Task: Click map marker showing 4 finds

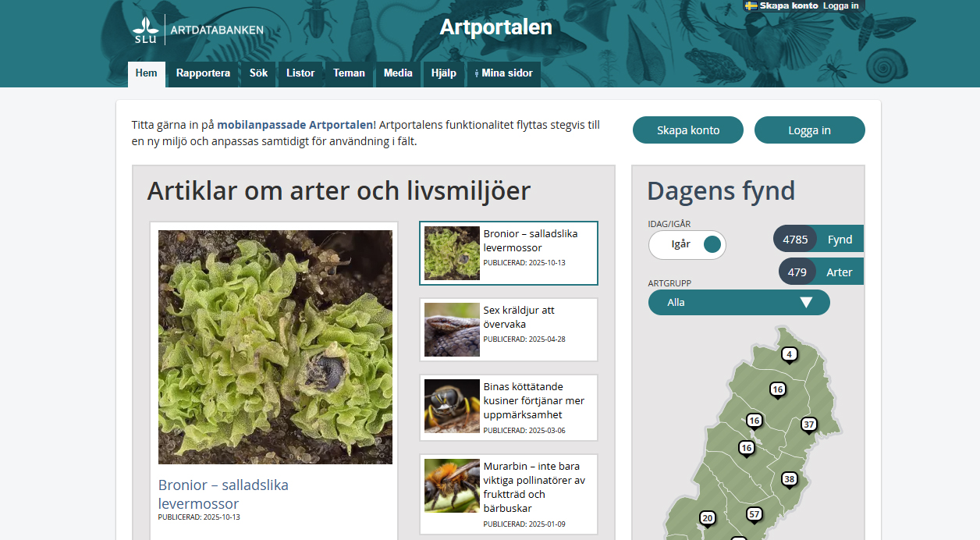Action: click(x=790, y=354)
